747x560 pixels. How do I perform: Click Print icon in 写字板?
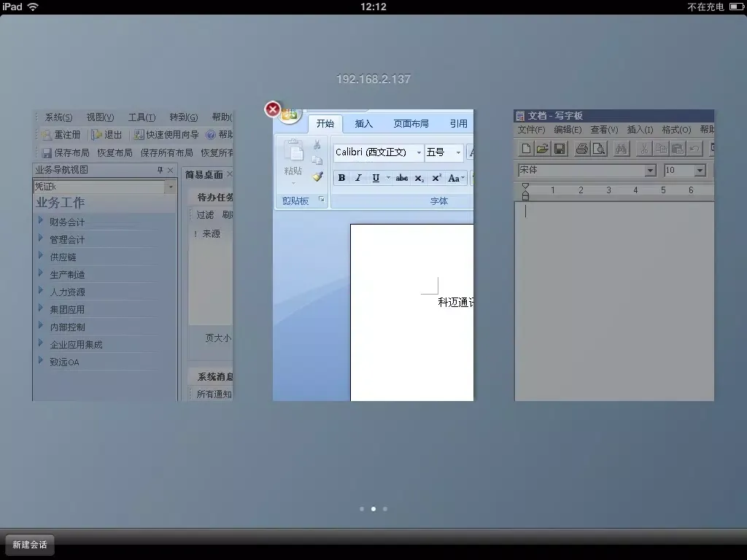coord(581,149)
